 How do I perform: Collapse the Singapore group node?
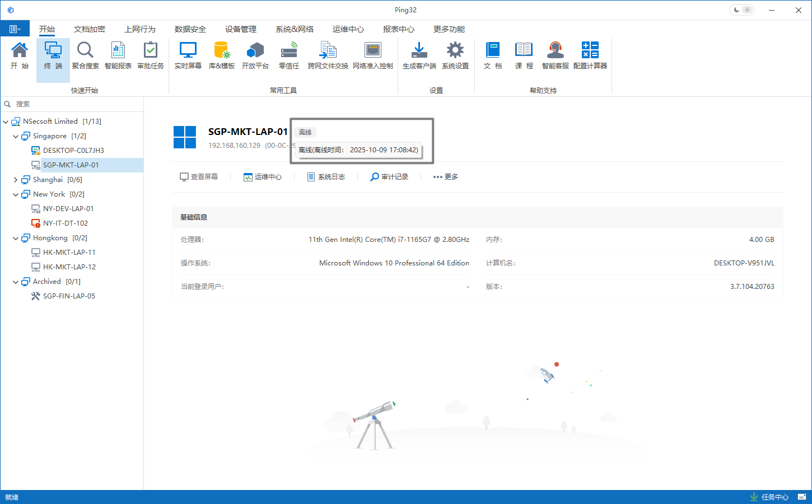(x=16, y=136)
